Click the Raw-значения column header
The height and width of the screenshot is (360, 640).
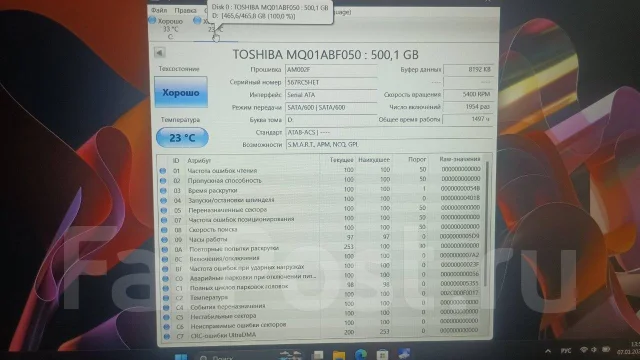(x=460, y=159)
